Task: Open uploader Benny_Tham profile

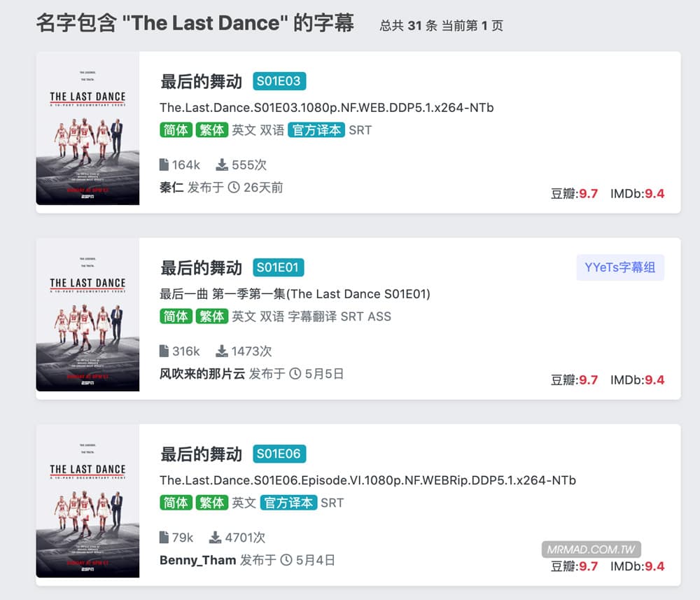Action: pos(197,560)
